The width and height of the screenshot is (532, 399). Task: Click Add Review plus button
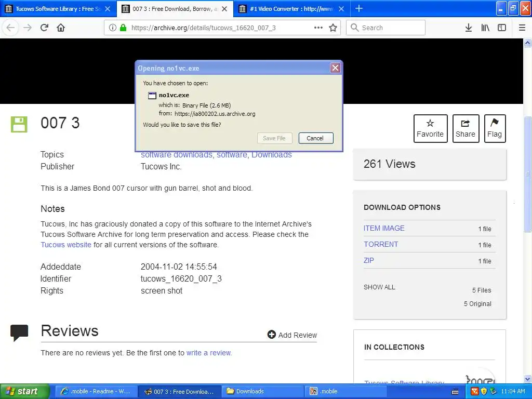tap(292, 335)
